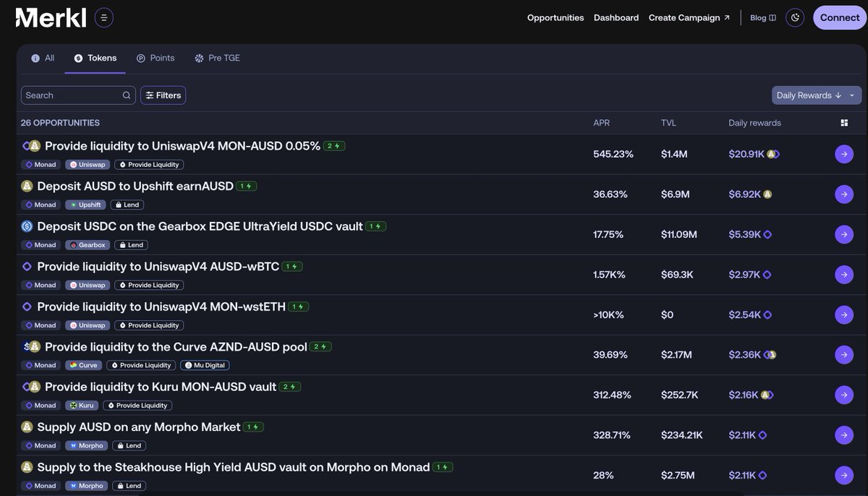Click the 545.23% APR value
Image resolution: width=868 pixels, height=496 pixels.
[613, 154]
